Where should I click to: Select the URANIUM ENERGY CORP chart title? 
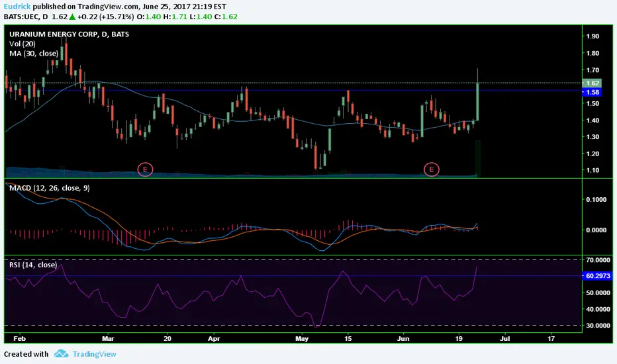[x=69, y=34]
